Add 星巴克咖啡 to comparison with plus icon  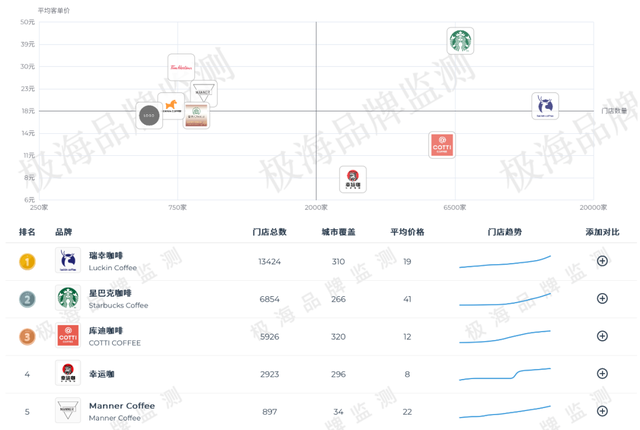602,298
